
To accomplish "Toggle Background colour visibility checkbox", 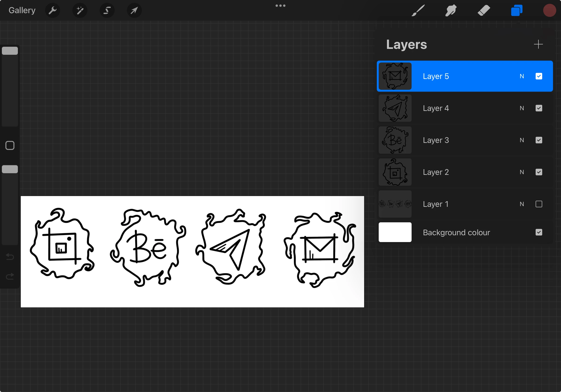I will (x=539, y=232).
